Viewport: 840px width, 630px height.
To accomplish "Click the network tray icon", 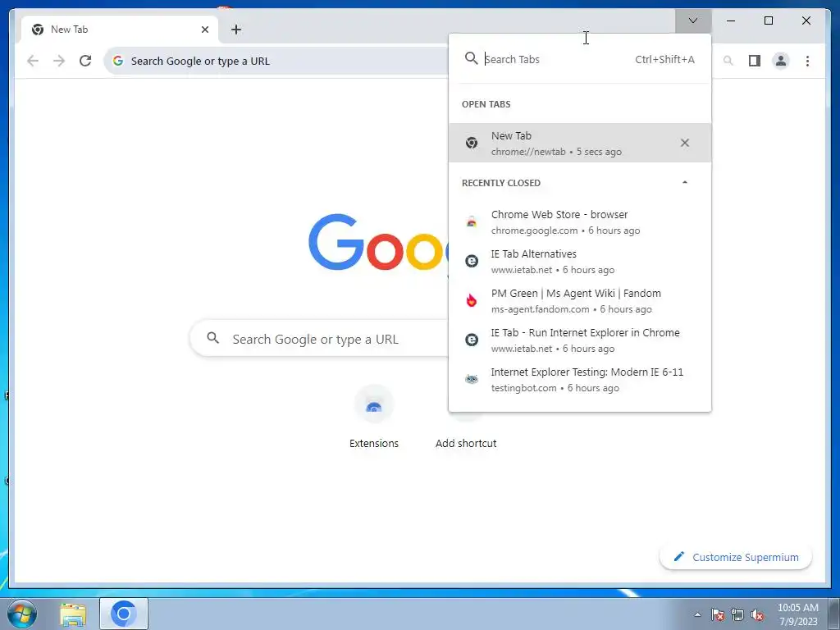I will point(737,614).
